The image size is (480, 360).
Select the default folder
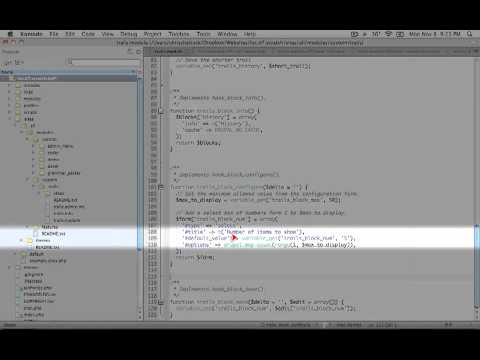[36, 254]
